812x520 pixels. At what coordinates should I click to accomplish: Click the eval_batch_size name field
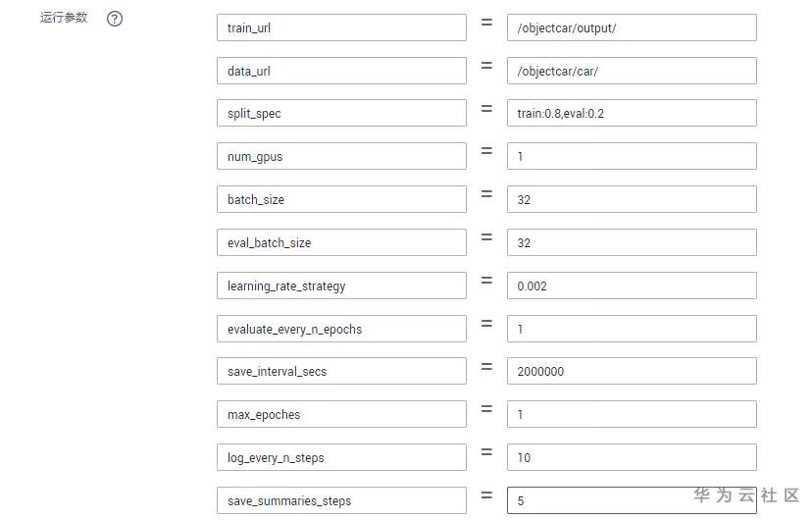point(340,242)
